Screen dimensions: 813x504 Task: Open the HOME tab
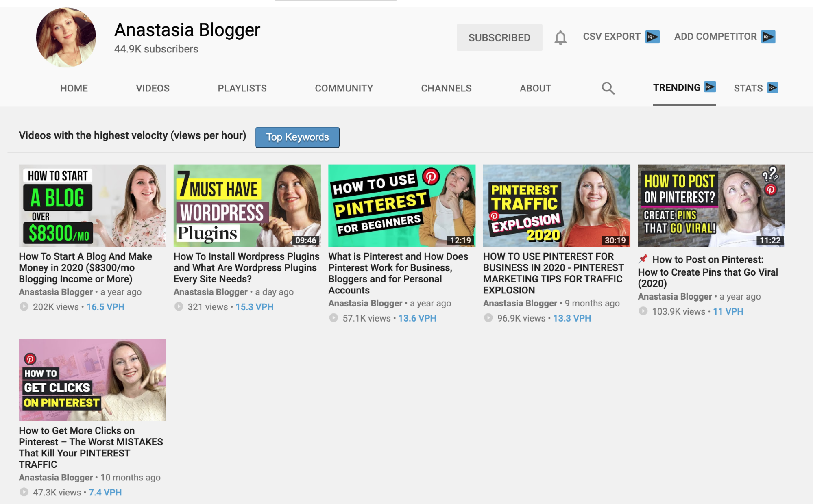74,88
